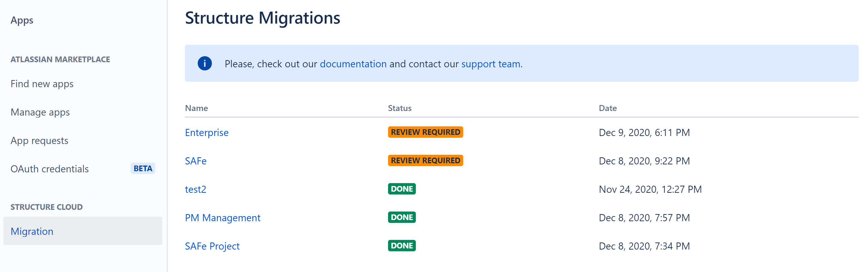The width and height of the screenshot is (868, 272).
Task: Open the documentation link in the banner
Action: (353, 64)
